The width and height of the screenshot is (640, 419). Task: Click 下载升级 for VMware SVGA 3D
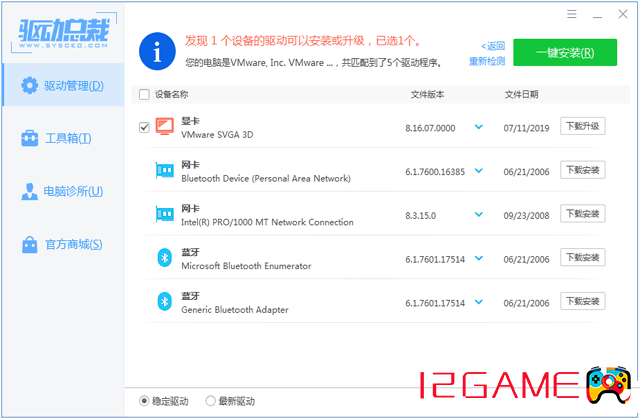[582, 126]
